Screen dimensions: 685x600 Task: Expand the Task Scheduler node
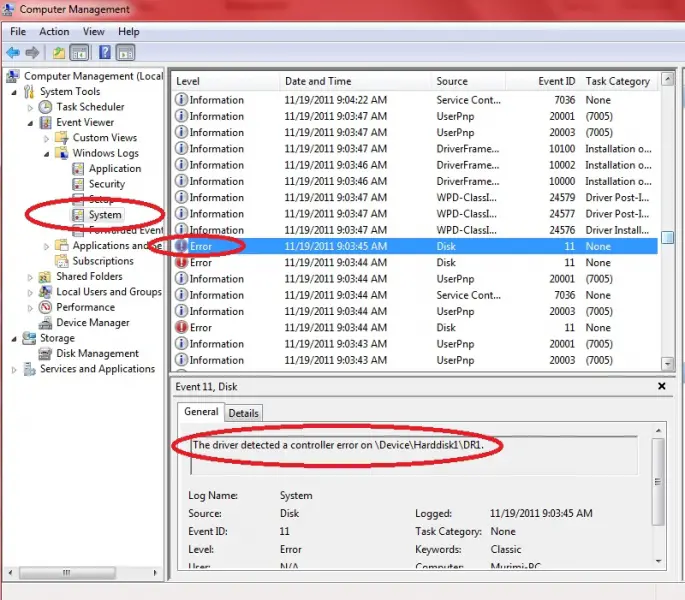(30, 108)
